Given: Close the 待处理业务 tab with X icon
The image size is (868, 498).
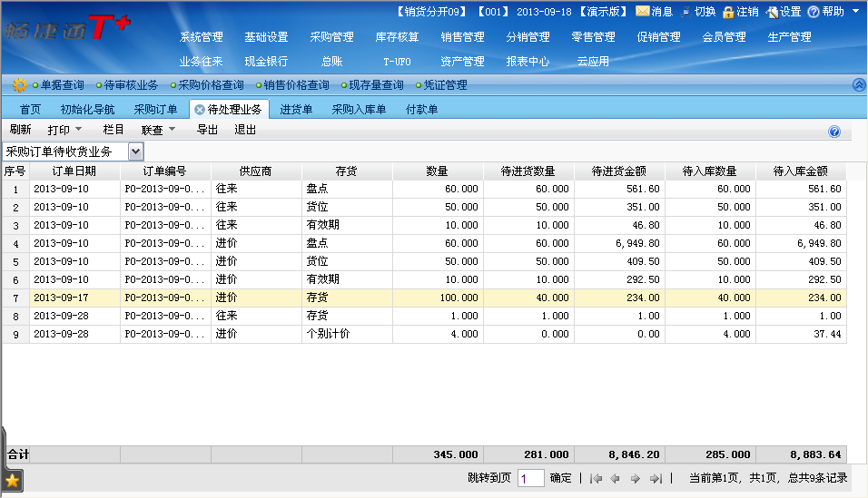Looking at the screenshot, I should pos(199,110).
